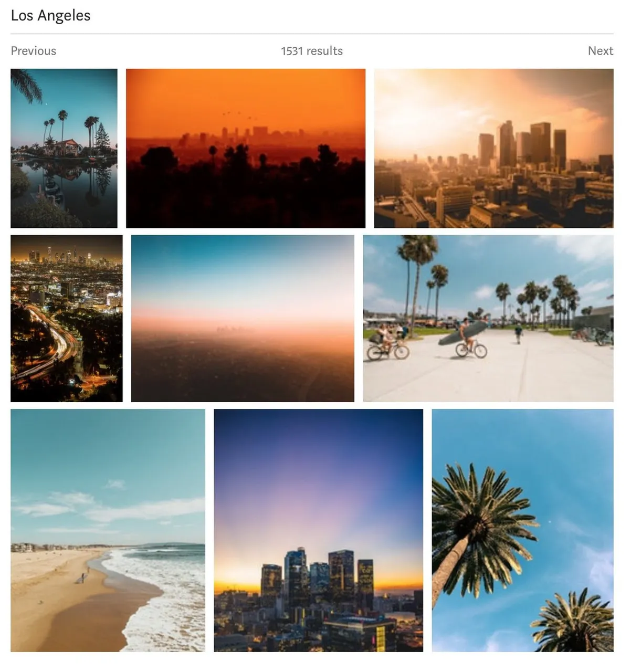Open the upward palm trees blue sky photo

[523, 530]
